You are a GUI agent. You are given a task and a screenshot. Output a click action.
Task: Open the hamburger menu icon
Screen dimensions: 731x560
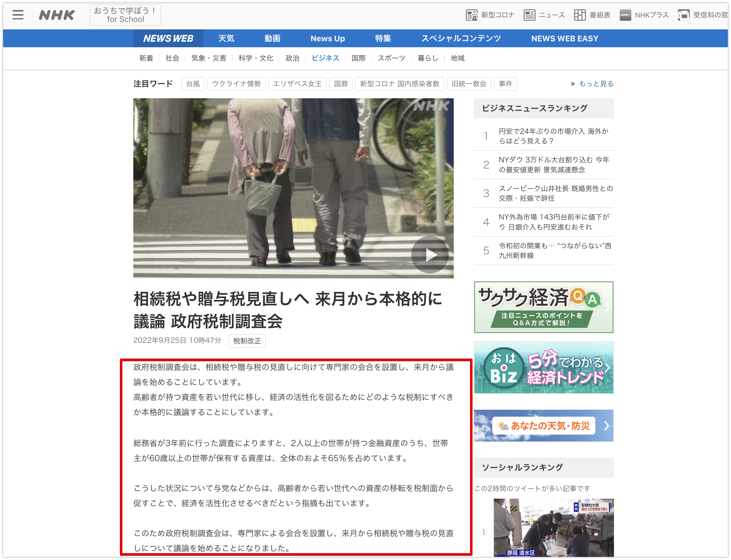point(18,15)
